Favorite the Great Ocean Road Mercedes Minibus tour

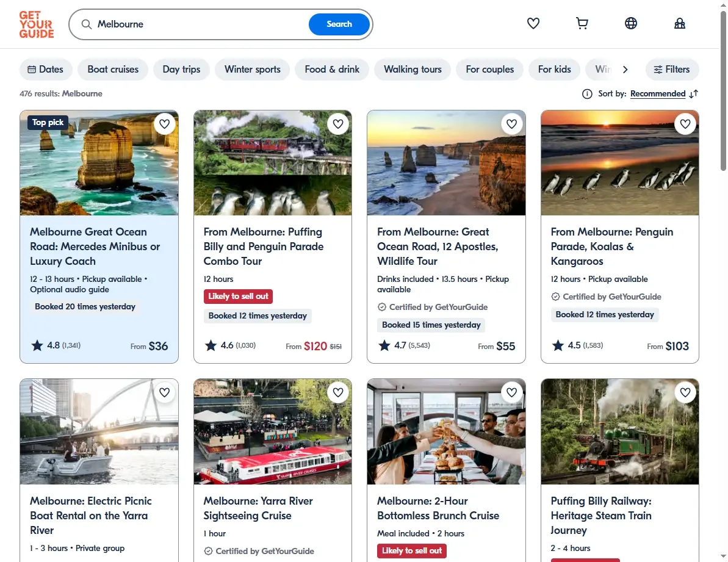tap(164, 124)
